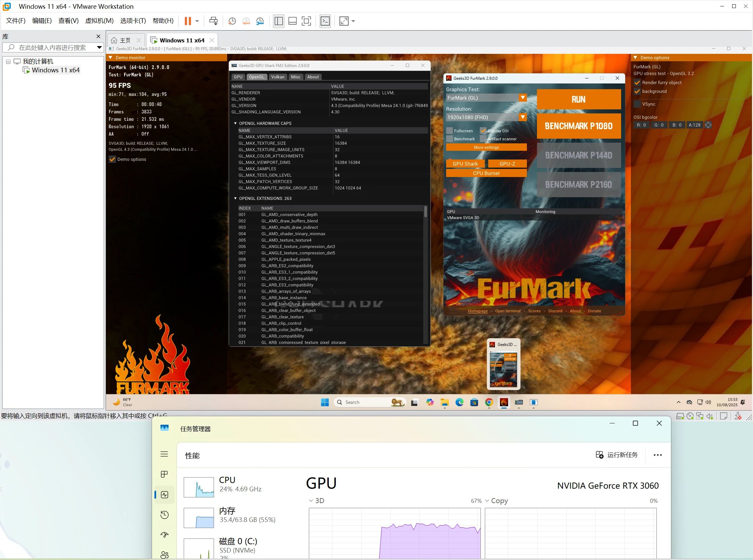753x560 pixels.
Task: Switch to the GPU tab in GPU Shark
Action: tap(238, 77)
